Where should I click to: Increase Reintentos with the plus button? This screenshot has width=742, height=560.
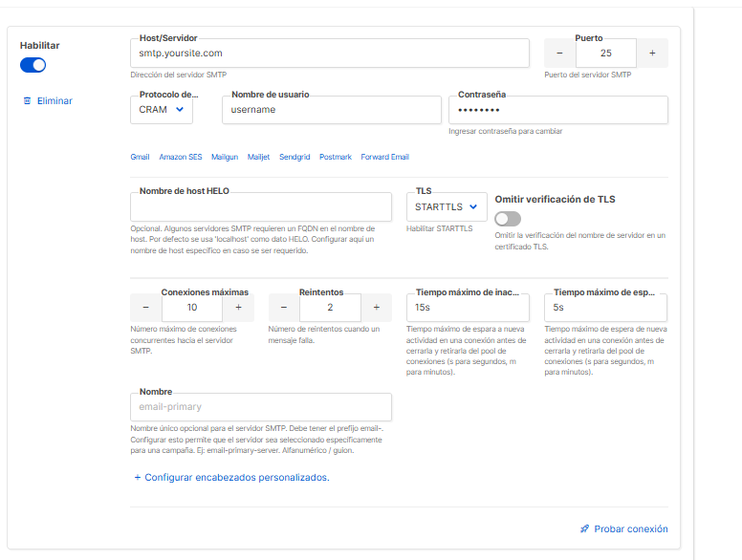(x=377, y=307)
